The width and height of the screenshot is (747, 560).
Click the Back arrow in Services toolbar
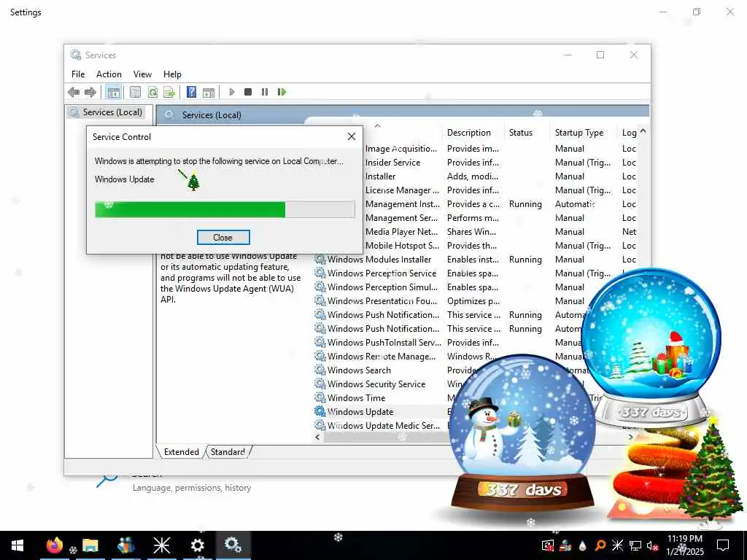(x=74, y=92)
